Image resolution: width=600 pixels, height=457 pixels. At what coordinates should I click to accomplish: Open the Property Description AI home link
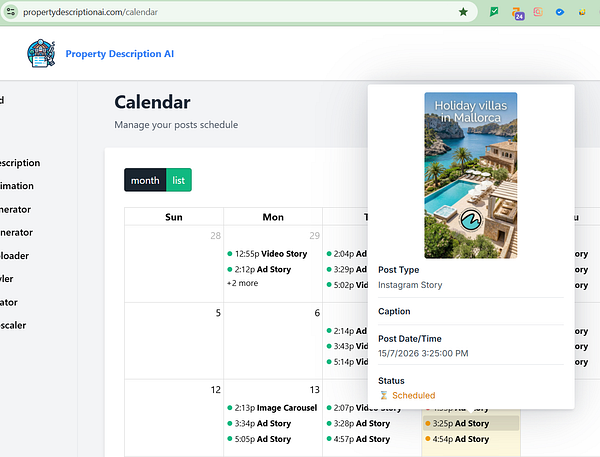pos(120,54)
